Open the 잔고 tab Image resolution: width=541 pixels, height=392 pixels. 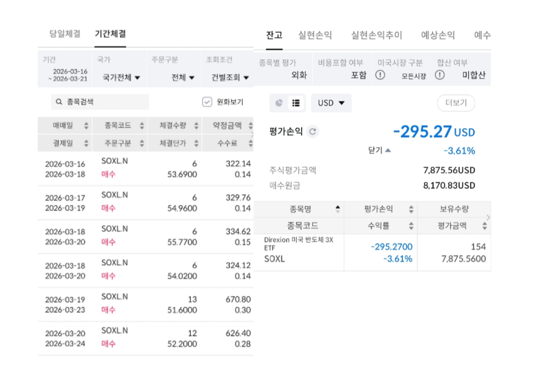point(274,35)
